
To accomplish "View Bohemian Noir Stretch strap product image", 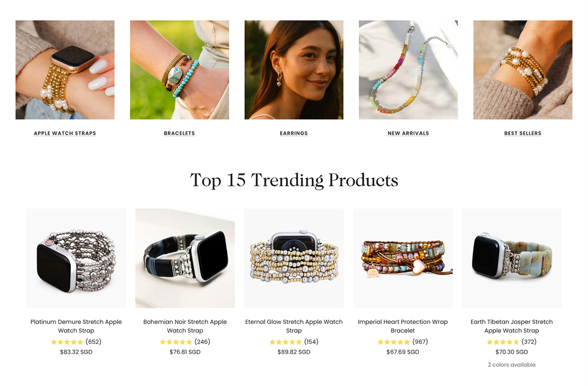I will (x=185, y=258).
